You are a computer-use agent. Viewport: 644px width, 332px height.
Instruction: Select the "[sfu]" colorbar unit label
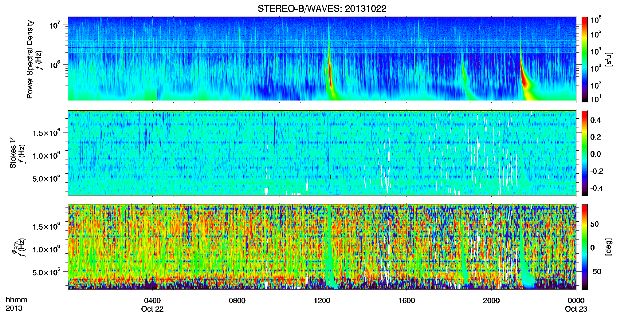pyautogui.click(x=609, y=59)
